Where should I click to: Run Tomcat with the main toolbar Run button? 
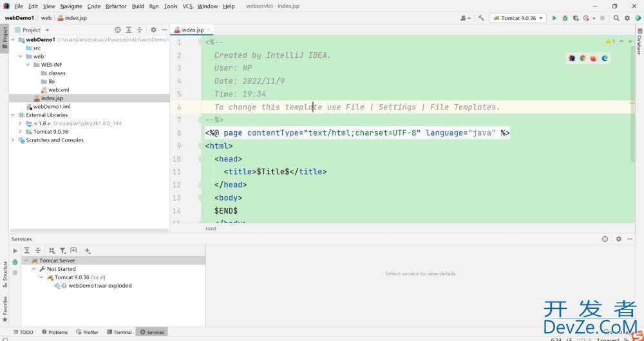(x=554, y=18)
